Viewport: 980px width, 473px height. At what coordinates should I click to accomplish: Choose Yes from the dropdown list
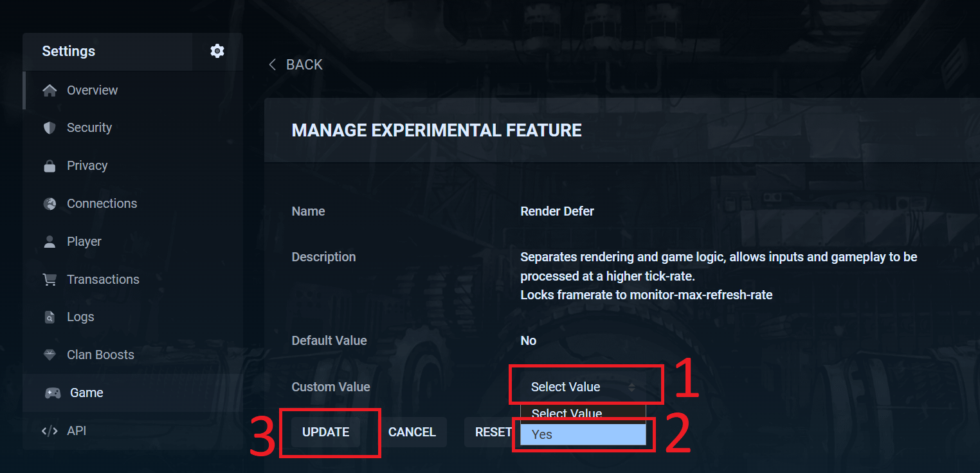(581, 434)
